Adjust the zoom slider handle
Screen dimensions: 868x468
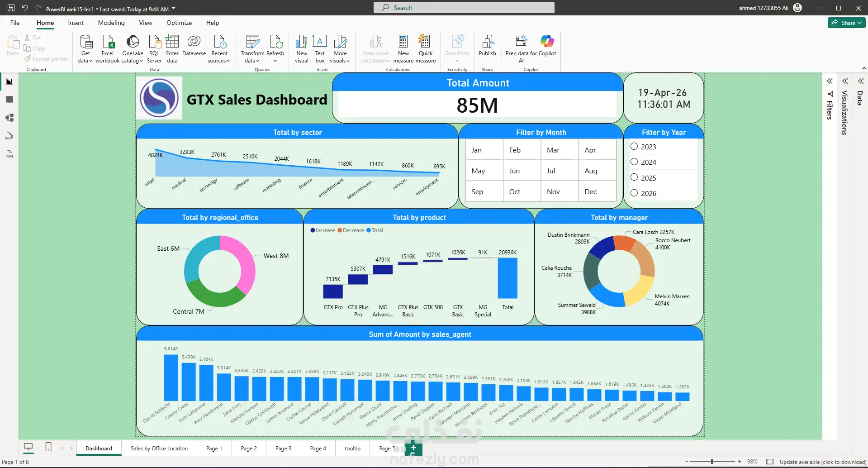[x=712, y=462]
